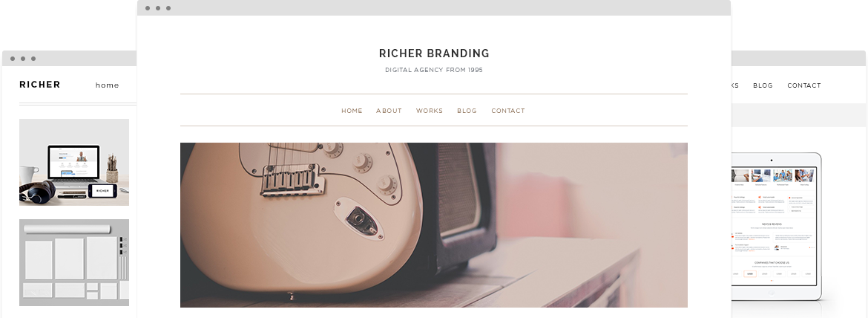Open the gray stationery mockup thumbnail
The width and height of the screenshot is (868, 318).
point(74,262)
